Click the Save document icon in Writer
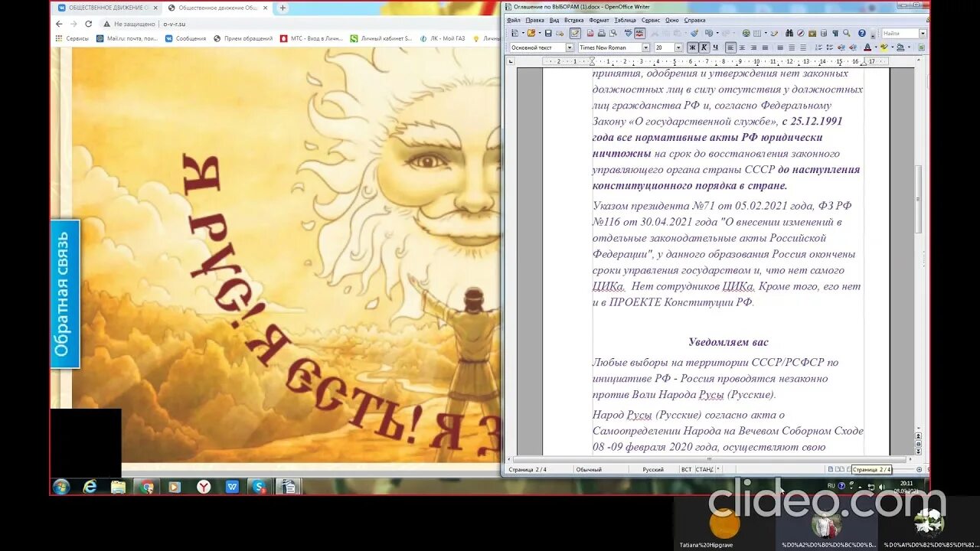The height and width of the screenshot is (551, 980). [x=548, y=33]
